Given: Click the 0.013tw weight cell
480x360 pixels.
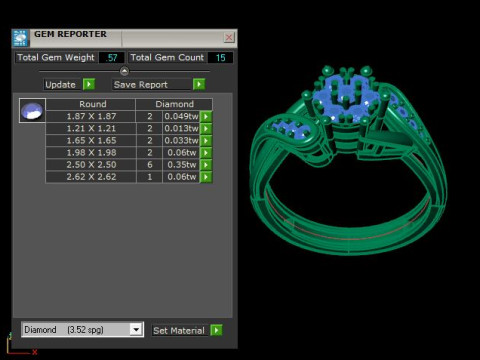Looking at the screenshot, I should 181,129.
